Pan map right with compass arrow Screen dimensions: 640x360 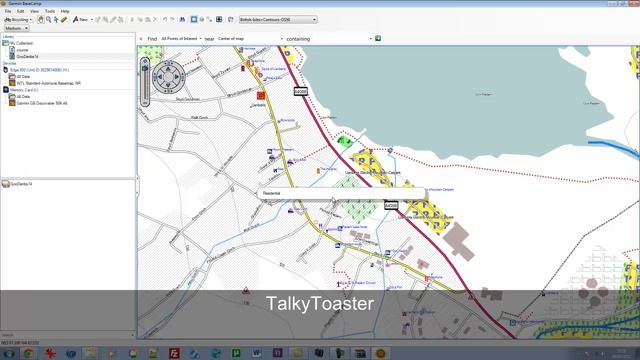tap(177, 77)
